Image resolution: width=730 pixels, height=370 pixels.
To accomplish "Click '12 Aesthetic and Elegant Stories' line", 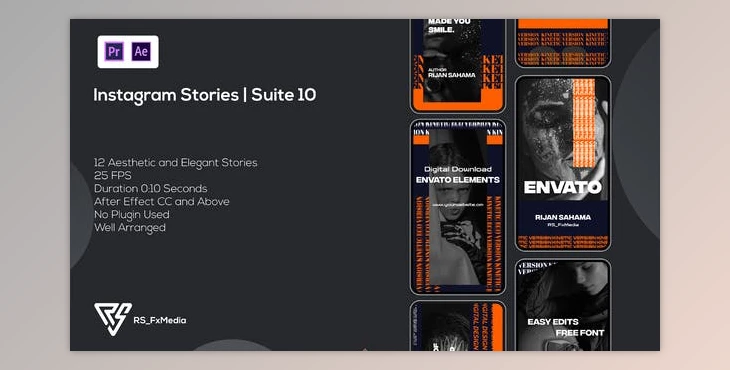I will tap(176, 163).
